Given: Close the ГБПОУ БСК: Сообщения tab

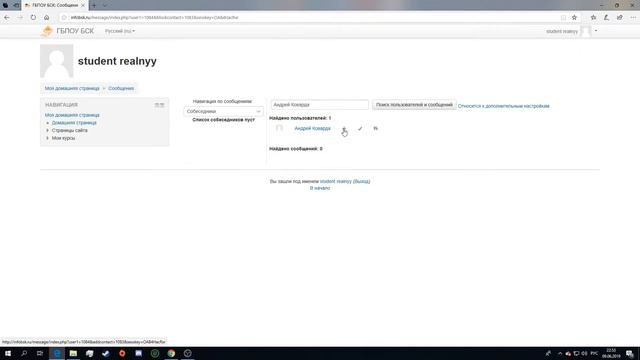Looking at the screenshot, I should (83, 5).
